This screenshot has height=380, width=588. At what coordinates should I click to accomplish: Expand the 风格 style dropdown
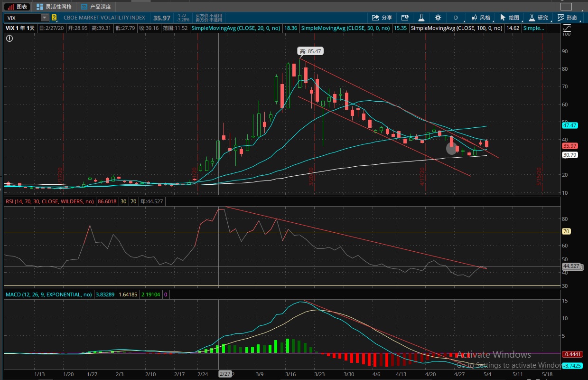tap(481, 18)
